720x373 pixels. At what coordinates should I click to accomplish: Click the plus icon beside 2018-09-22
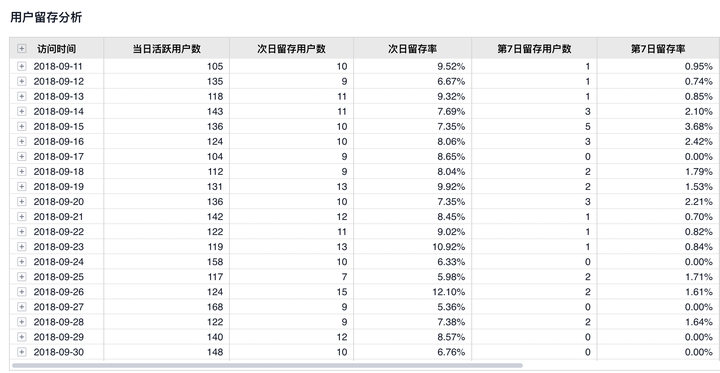21,231
